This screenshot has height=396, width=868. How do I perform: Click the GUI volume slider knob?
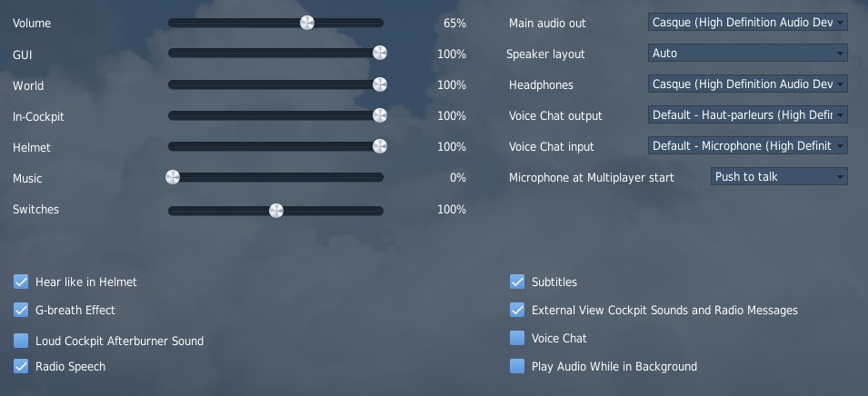point(380,54)
